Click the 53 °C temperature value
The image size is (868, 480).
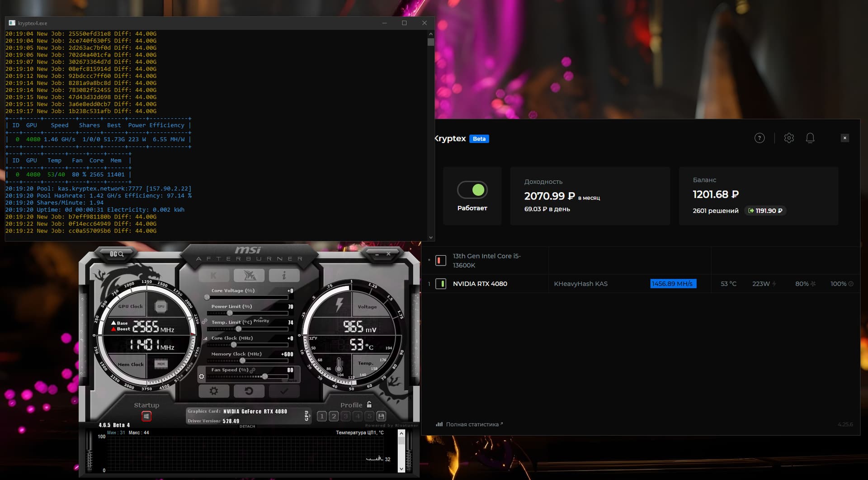pyautogui.click(x=728, y=284)
